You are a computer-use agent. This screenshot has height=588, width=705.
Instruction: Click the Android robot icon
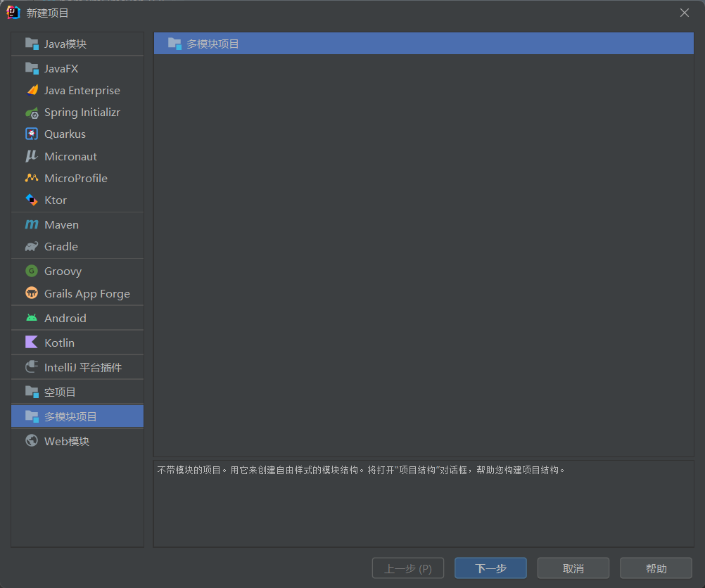(x=32, y=318)
